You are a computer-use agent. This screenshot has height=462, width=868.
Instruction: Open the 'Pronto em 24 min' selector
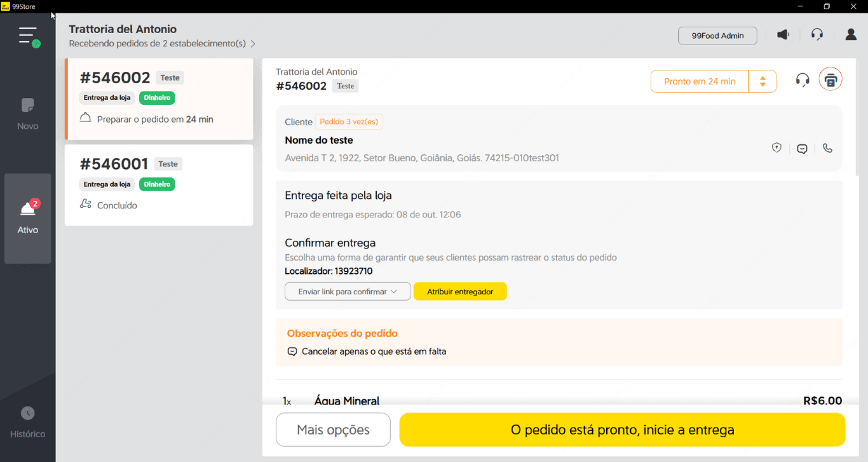click(699, 81)
